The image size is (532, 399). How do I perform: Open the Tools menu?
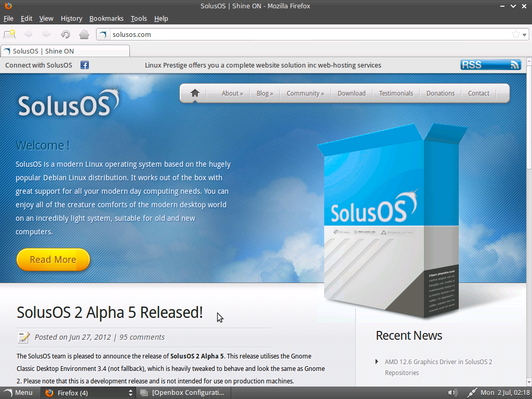tap(139, 18)
